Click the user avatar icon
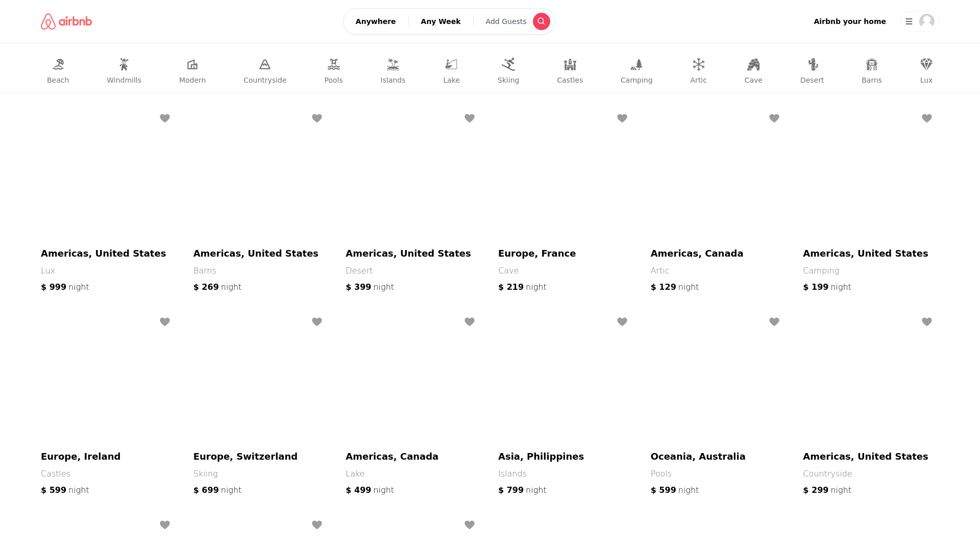This screenshot has width=980, height=551. tap(927, 21)
